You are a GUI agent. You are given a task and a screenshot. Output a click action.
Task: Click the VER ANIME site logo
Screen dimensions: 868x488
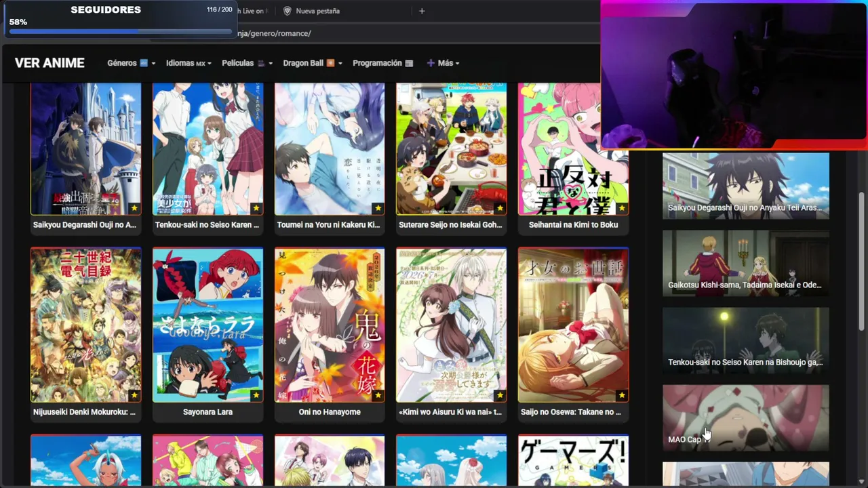(50, 63)
